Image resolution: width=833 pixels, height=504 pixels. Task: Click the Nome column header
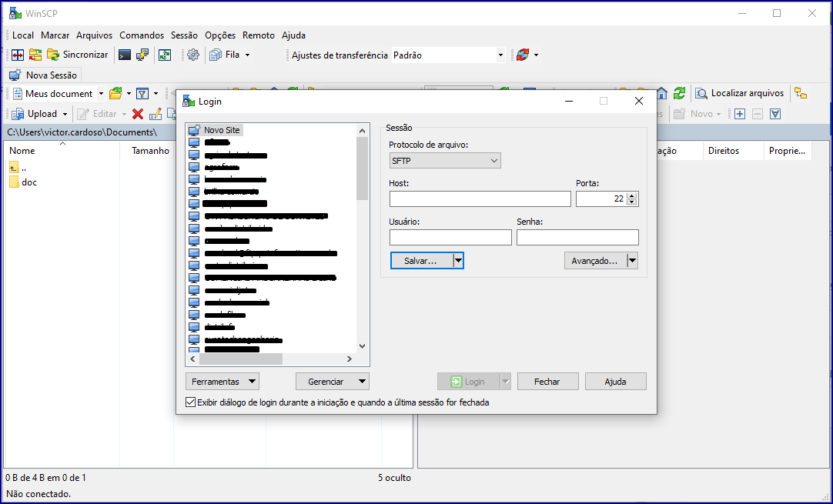62,150
